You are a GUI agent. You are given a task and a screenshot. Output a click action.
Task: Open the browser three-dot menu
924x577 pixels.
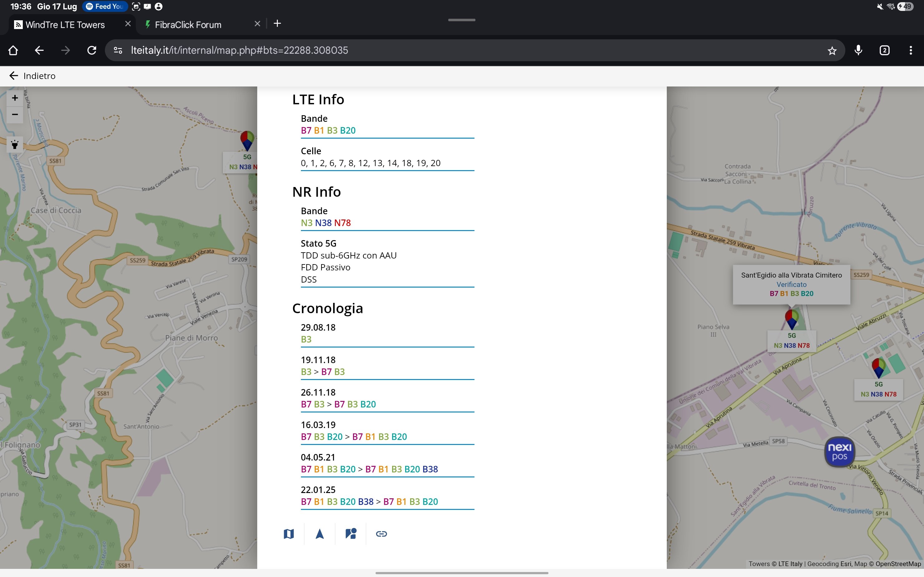[910, 50]
